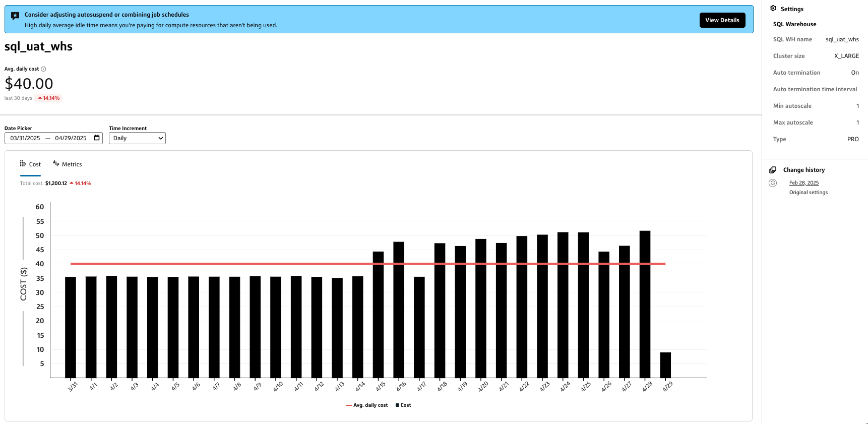The image size is (868, 424).
Task: Click the Total cost $1,200.12 value
Action: [56, 184]
